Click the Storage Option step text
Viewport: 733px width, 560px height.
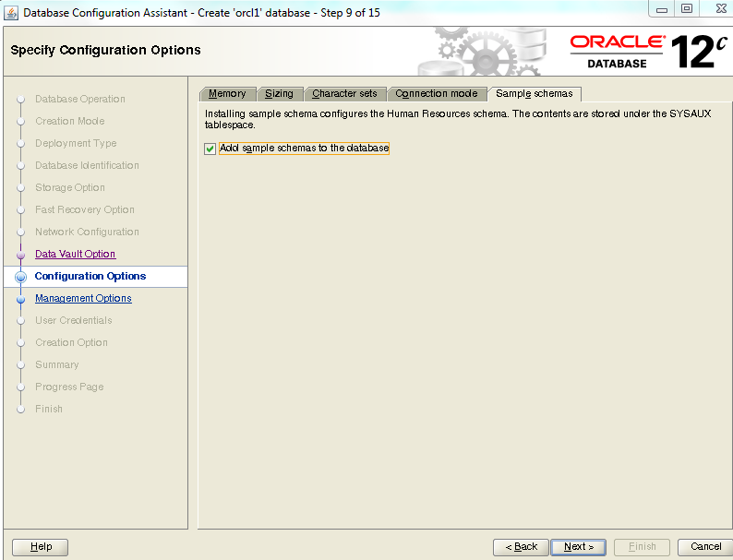(x=69, y=187)
